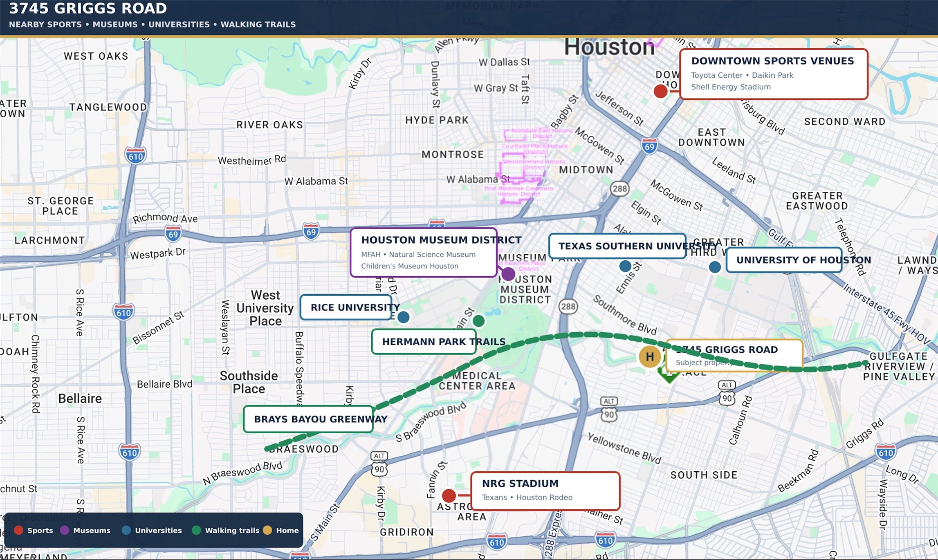Screen dimensions: 938x560
Task: Click the I-69 shield near East Downtown
Action: tap(649, 146)
